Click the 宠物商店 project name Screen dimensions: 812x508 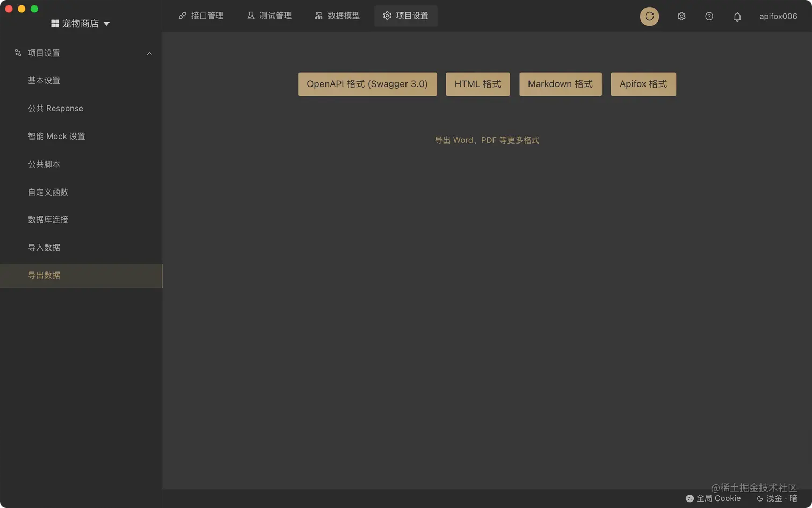(81, 24)
